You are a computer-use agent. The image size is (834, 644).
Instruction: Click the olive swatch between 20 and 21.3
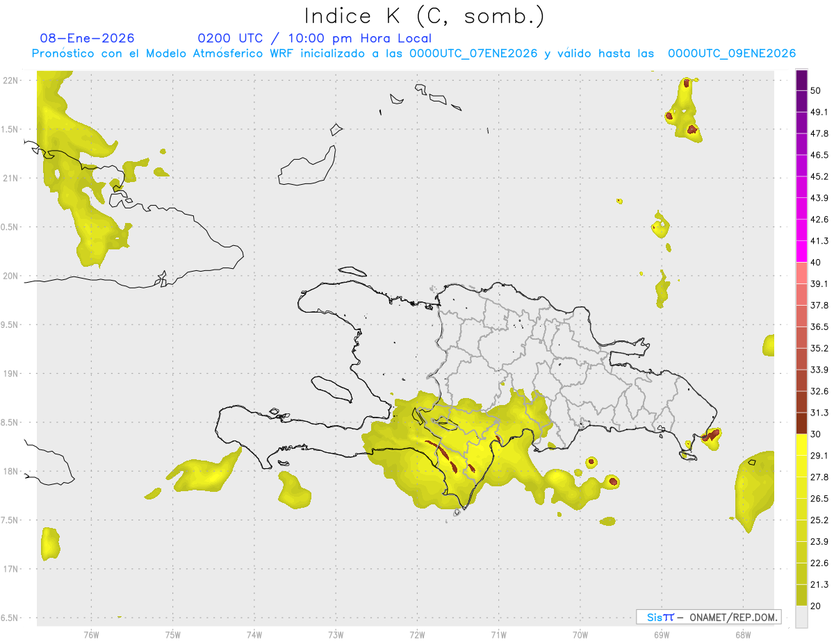[x=801, y=595]
